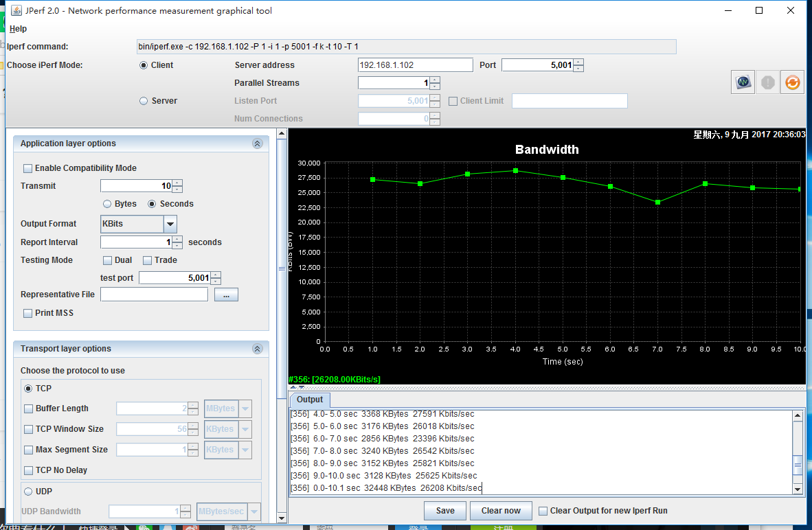Collapse the Transport layer options panel
Screen dimensions: 812x530
click(x=258, y=349)
